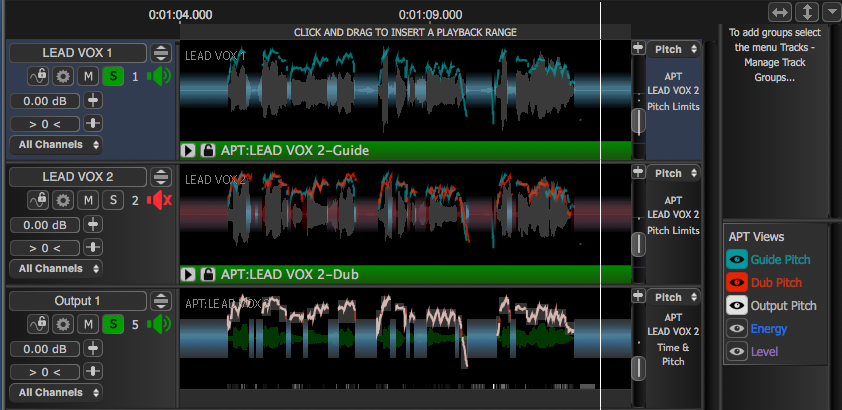Open the All Channels dropdown on Output 1

point(56,393)
